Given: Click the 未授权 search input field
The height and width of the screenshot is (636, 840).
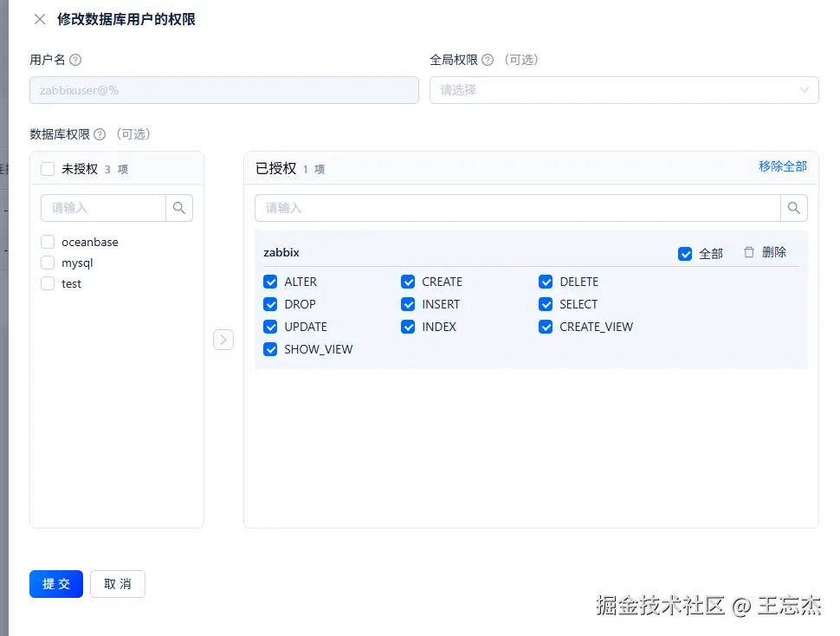Looking at the screenshot, I should pyautogui.click(x=103, y=208).
